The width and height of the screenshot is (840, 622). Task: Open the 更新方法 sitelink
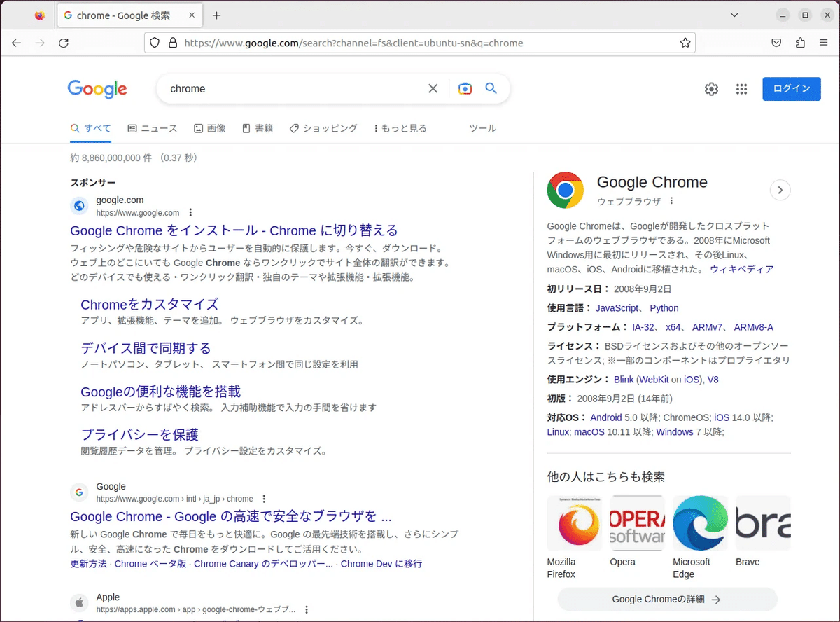click(89, 564)
